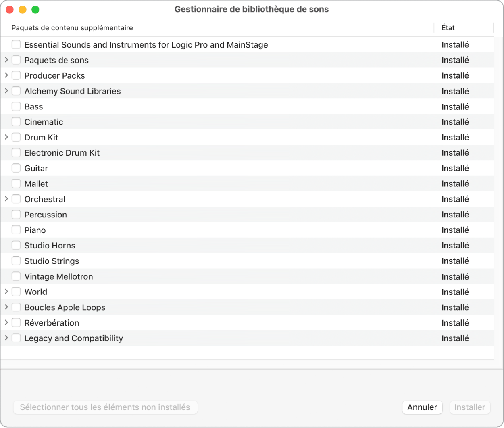This screenshot has height=428, width=504.
Task: Tick the Bass package checkbox
Action: (16, 106)
